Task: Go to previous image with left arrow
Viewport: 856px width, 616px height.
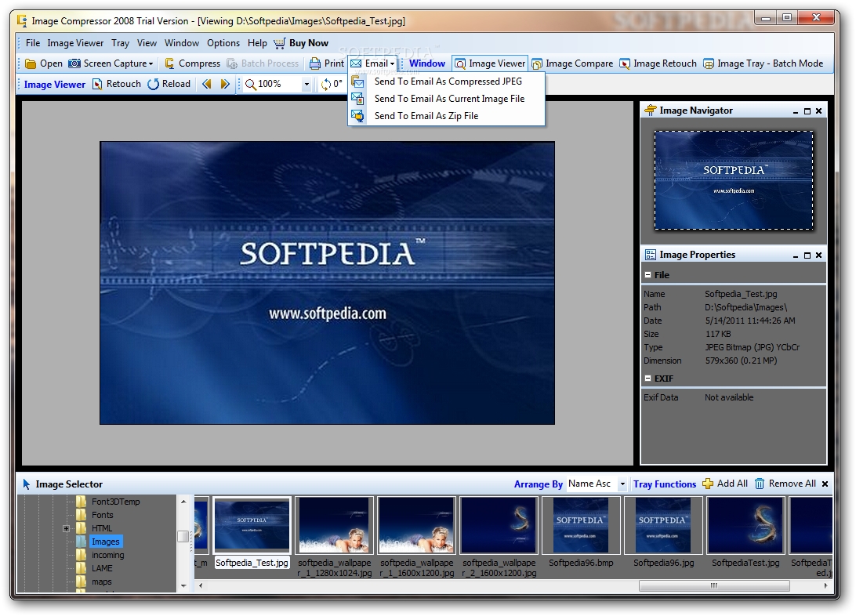Action: click(x=206, y=84)
